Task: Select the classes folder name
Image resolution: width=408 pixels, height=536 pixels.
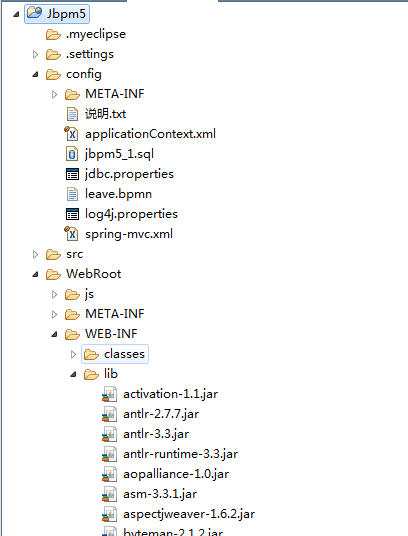Action: point(124,354)
